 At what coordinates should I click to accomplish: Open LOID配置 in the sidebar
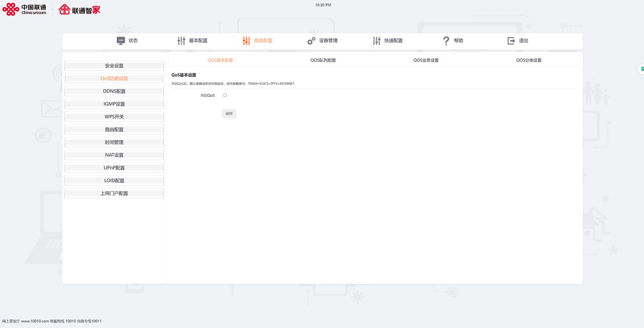pos(114,181)
